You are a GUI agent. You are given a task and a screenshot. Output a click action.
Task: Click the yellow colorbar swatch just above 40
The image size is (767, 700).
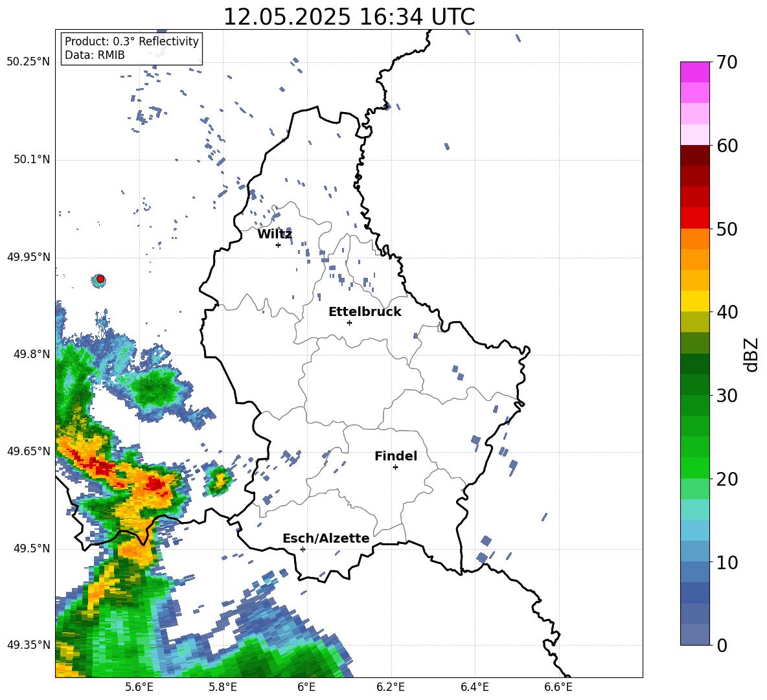click(x=694, y=301)
